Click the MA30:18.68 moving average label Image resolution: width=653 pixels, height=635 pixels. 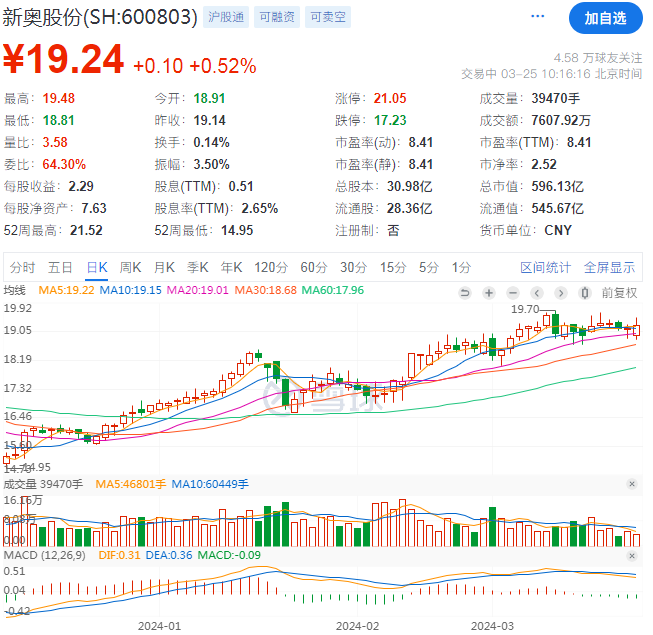(265, 290)
